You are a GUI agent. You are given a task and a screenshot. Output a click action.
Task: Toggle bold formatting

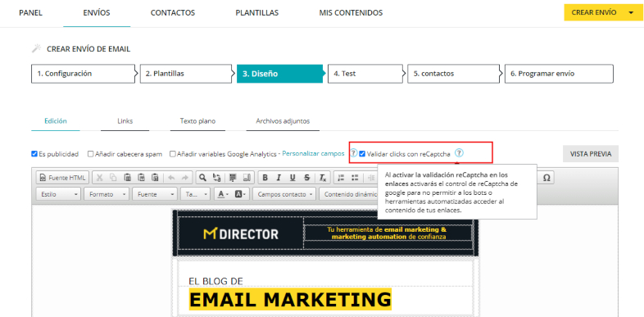(265, 178)
